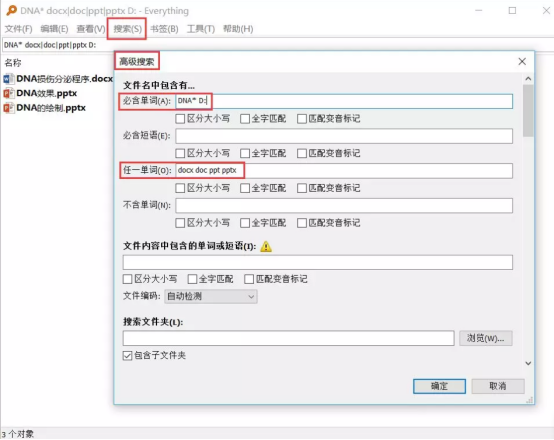Image resolution: width=554 pixels, height=440 pixels.
Task: Enable 匹配变音标记 for file content search
Action: pyautogui.click(x=249, y=279)
